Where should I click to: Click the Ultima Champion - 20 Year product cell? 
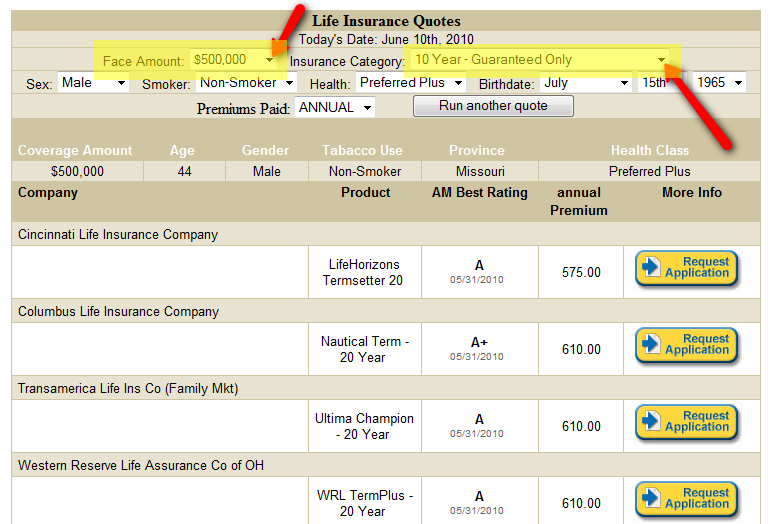364,426
